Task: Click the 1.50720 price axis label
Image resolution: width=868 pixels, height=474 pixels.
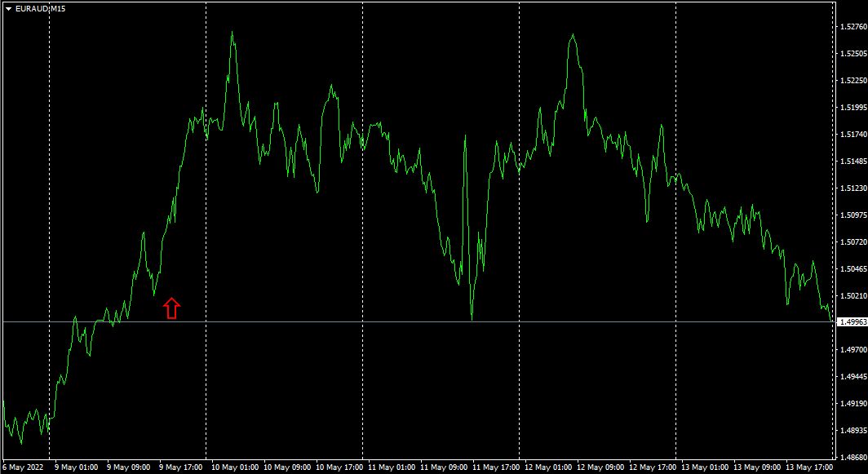Action: (853, 242)
